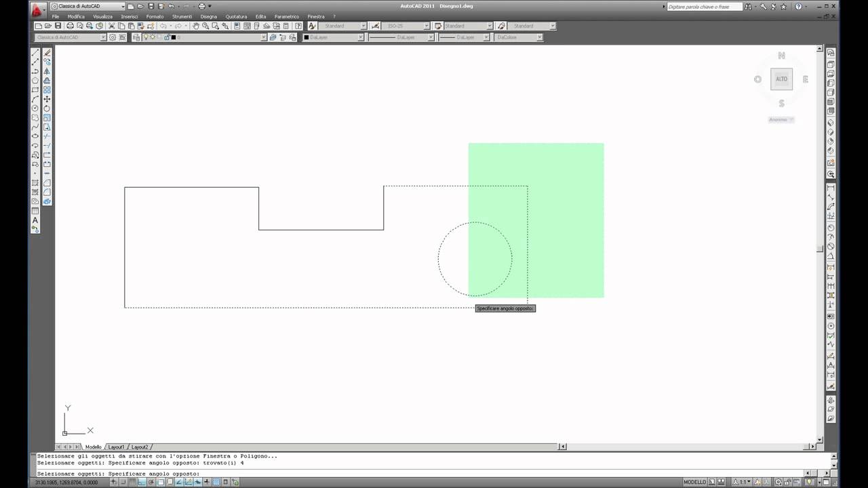868x488 pixels.
Task: Click the black color swatch in layer dropdown
Action: click(x=174, y=37)
